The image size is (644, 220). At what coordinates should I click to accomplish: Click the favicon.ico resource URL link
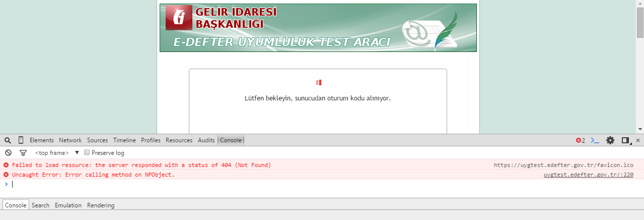563,165
